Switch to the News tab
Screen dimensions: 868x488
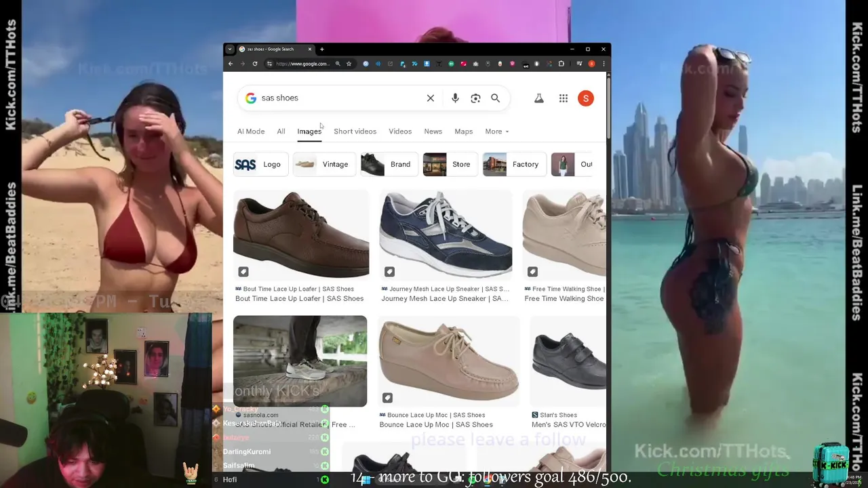(433, 131)
